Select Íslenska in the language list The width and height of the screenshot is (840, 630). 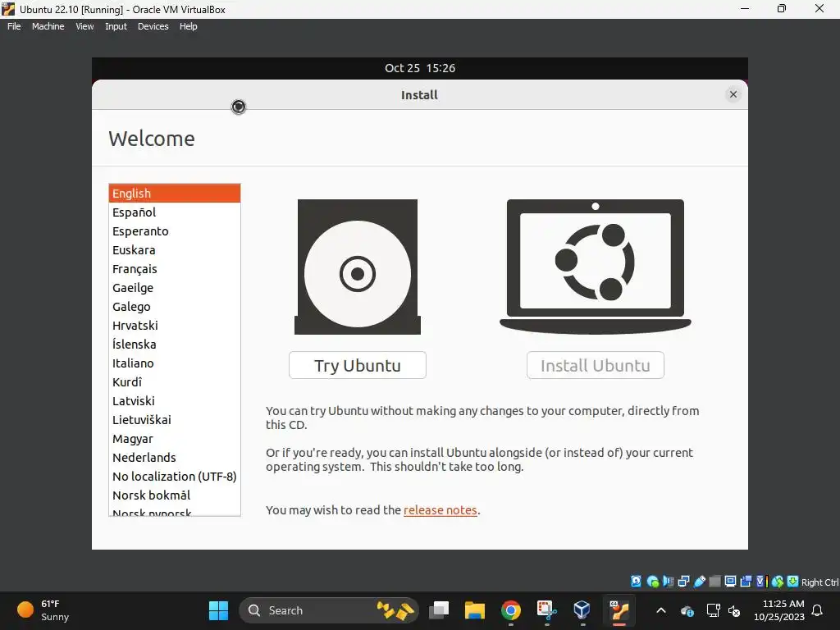(175, 344)
